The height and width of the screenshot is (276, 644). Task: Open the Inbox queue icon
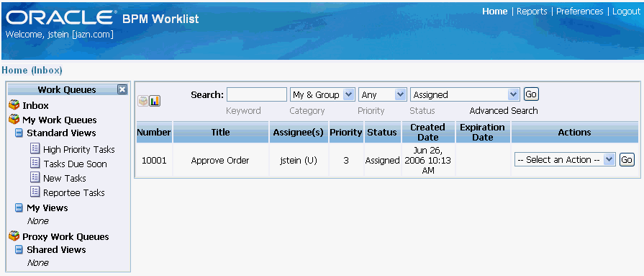(x=14, y=105)
